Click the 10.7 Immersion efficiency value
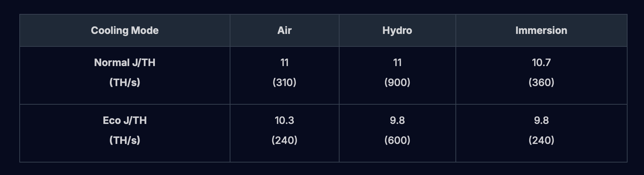 coord(541,62)
